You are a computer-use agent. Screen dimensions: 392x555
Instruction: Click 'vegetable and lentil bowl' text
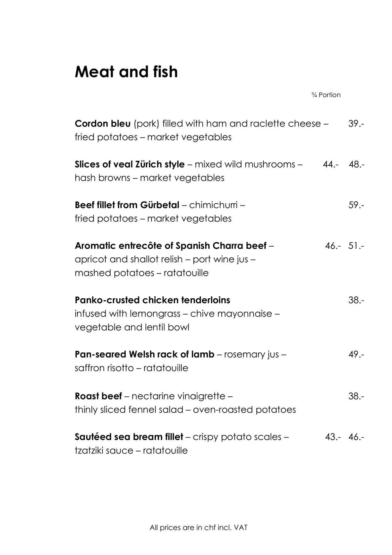coord(132,327)
